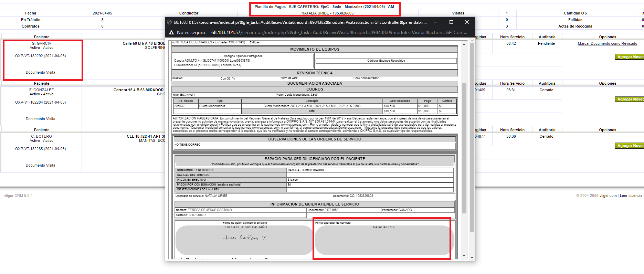Click 'REVISIÓN TÉCNICA' section header
The height and width of the screenshot is (274, 644).
(315, 73)
